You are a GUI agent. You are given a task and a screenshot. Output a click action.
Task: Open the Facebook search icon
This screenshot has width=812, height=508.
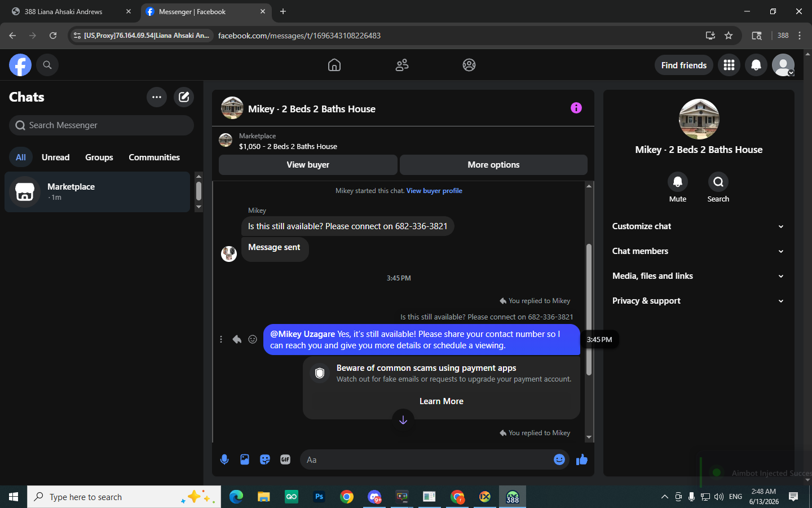point(47,65)
